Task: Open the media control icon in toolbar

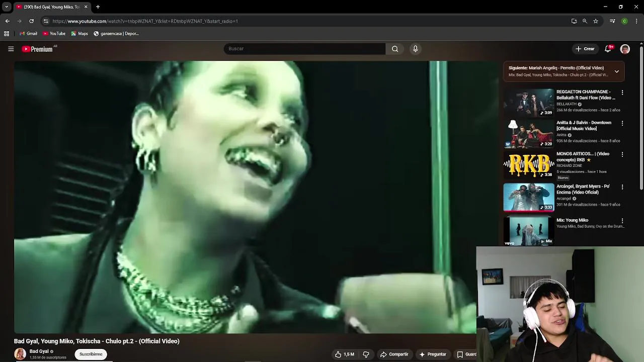Action: click(612, 21)
